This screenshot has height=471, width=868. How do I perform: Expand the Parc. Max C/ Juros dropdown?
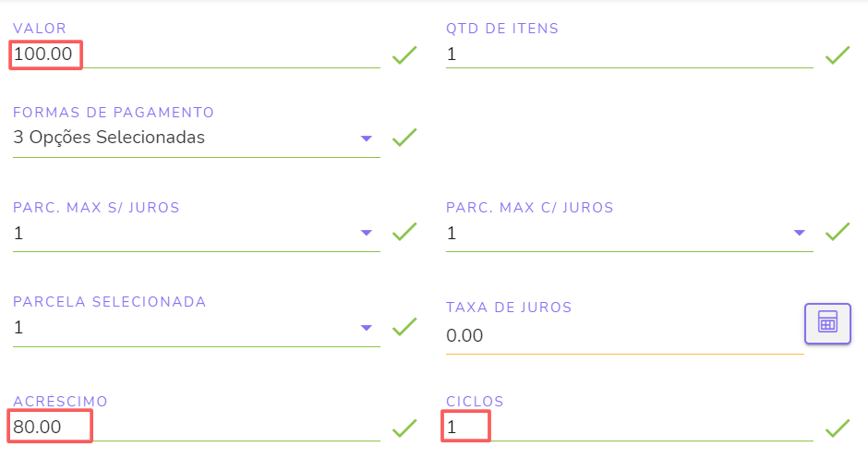(x=800, y=233)
